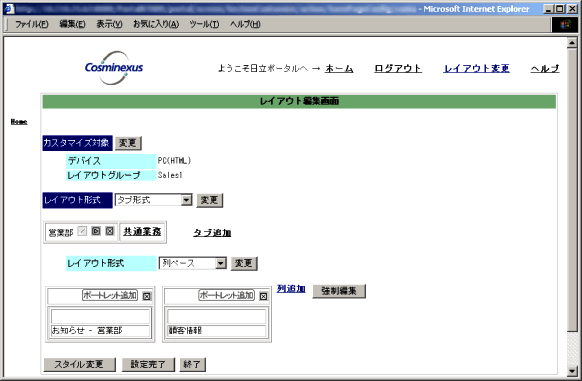Select the 顧客情報 portlet
Viewport: 582px width, 381px height.
coord(217,330)
